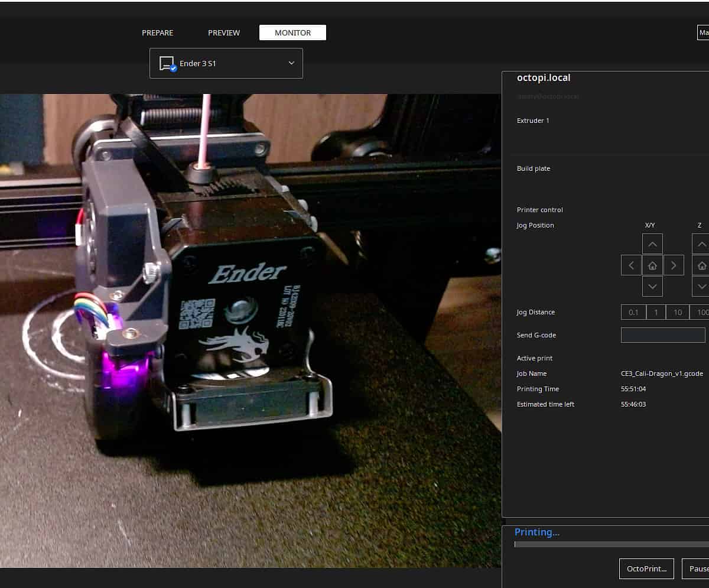Jog X/Y down with the down arrow

click(652, 287)
